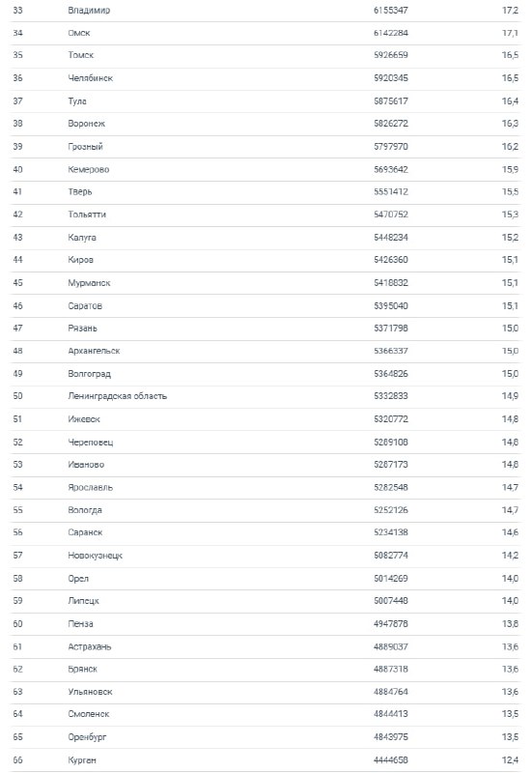Click the Курган percentage 12,4

point(510,760)
